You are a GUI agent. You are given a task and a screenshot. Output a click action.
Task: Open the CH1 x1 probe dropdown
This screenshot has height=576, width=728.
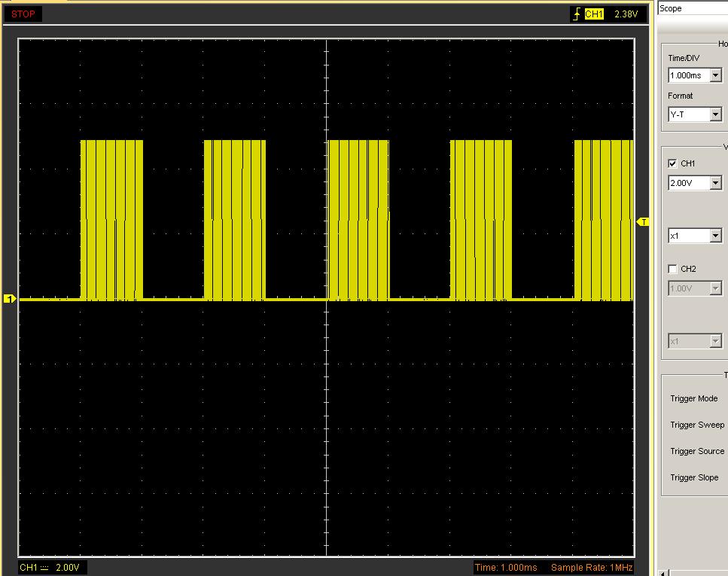tap(715, 236)
